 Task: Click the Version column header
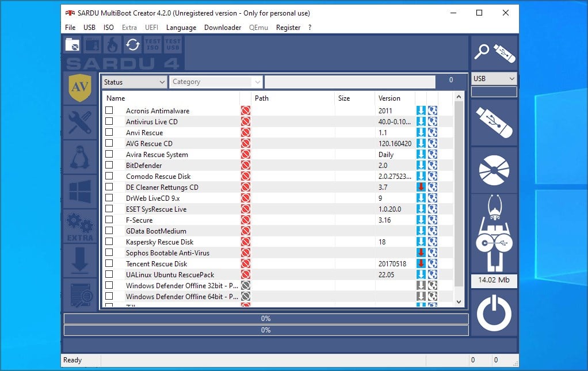(x=390, y=98)
